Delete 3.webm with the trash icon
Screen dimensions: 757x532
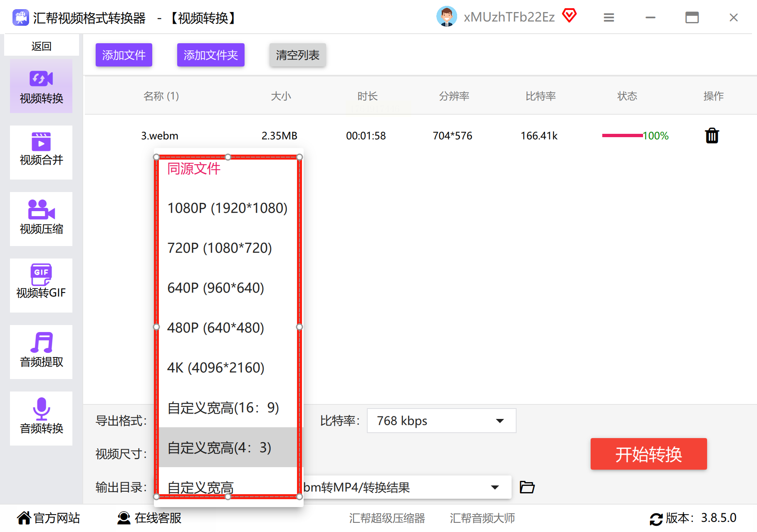(x=712, y=135)
